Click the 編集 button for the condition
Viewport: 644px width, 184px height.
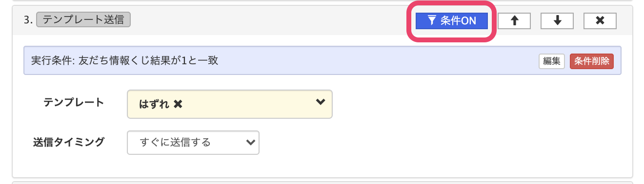coord(551,61)
